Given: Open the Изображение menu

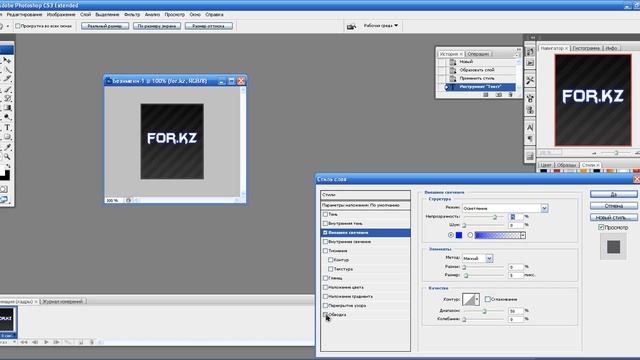Looking at the screenshot, I should click(61, 14).
